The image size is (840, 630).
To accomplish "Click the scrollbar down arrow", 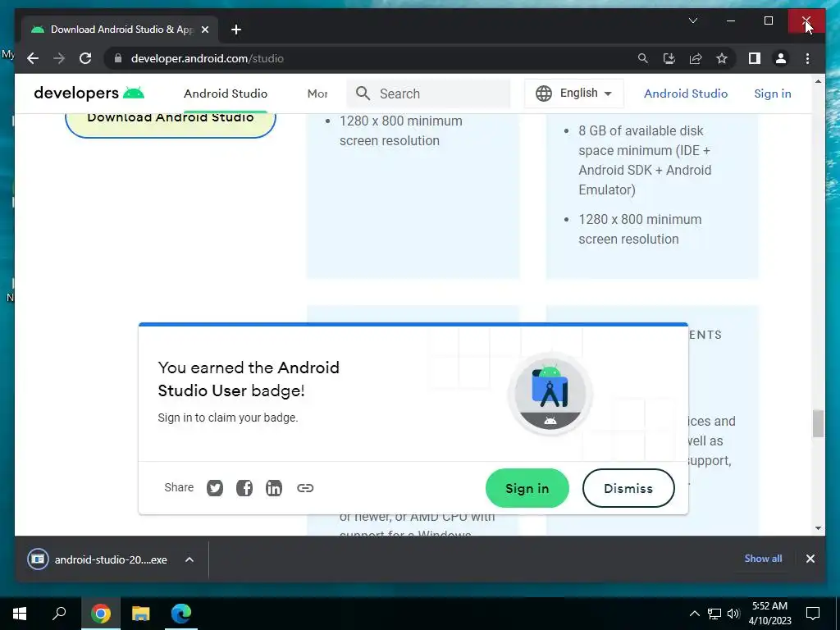I will [818, 528].
